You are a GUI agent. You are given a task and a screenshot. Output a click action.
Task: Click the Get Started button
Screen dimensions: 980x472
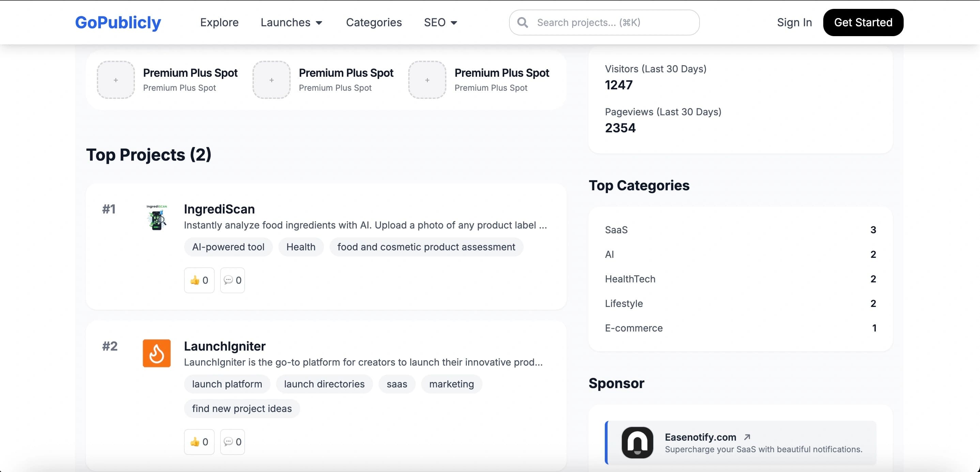pyautogui.click(x=863, y=23)
